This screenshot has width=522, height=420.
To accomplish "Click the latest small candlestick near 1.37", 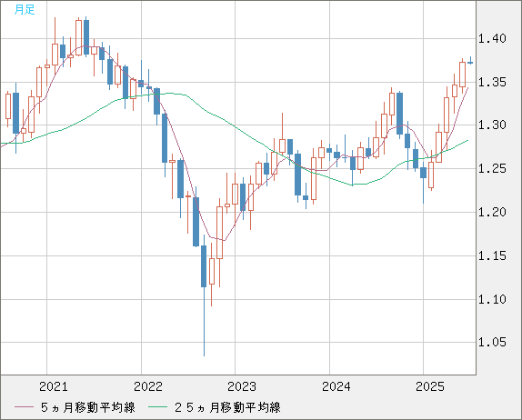I will point(470,62).
